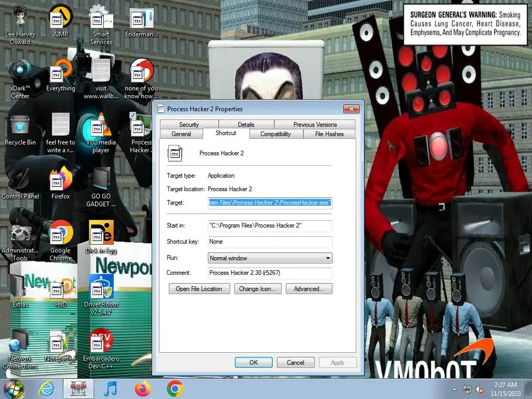Switch to the Previous Versions tab
This screenshot has width=532, height=399.
click(315, 125)
